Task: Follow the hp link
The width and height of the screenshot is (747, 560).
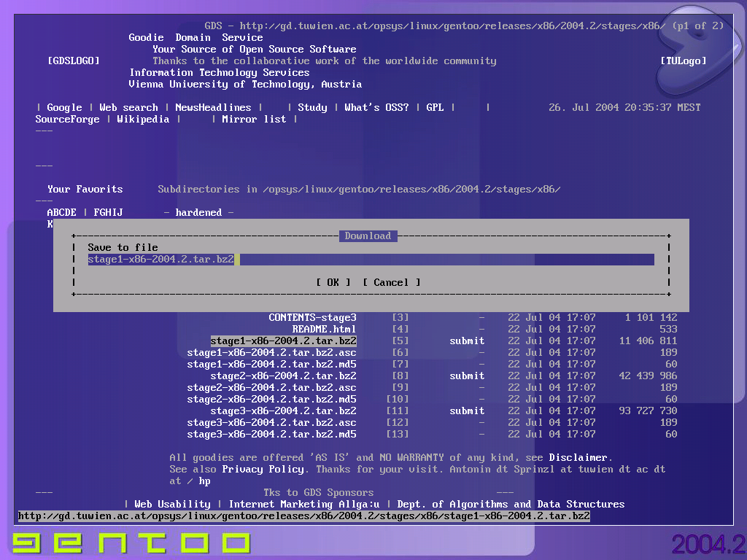Action: (x=204, y=481)
